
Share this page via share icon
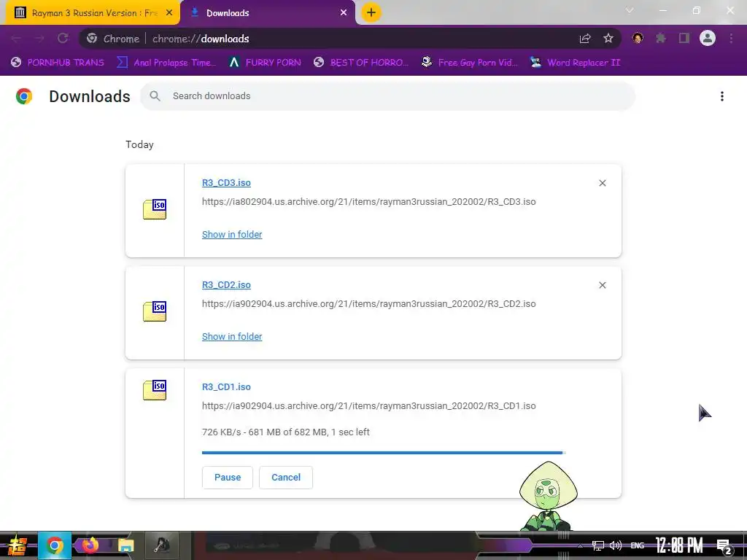point(585,39)
